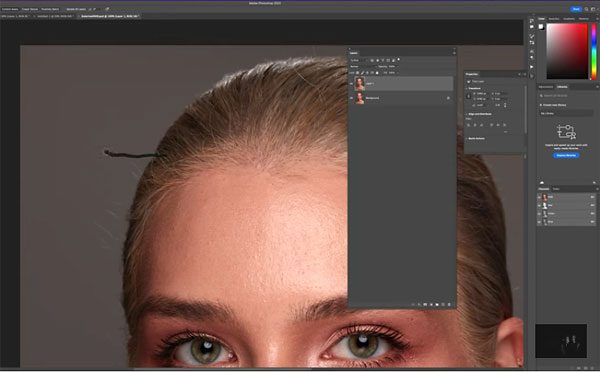Screen dimensions: 600x372
Task: Click align bottom edges icon in Properties
Action: point(505,125)
